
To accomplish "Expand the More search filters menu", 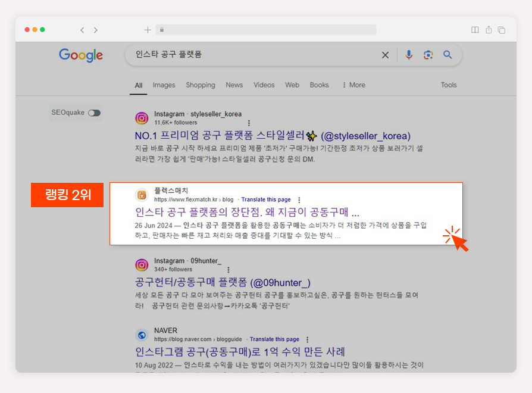I will tap(354, 85).
